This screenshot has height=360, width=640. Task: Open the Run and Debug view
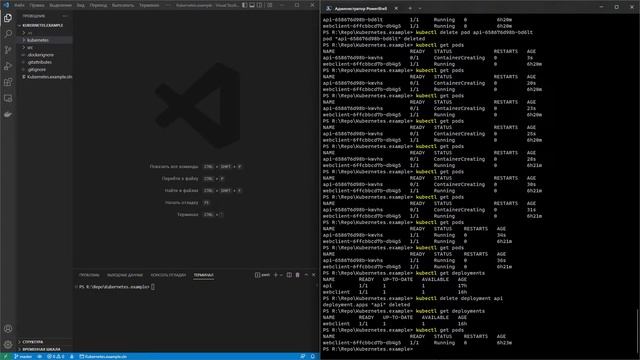8,66
